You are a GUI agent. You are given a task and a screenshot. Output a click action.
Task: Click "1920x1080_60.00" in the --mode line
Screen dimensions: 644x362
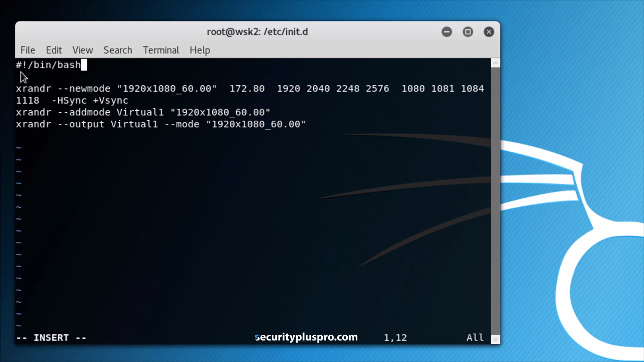[x=256, y=124]
